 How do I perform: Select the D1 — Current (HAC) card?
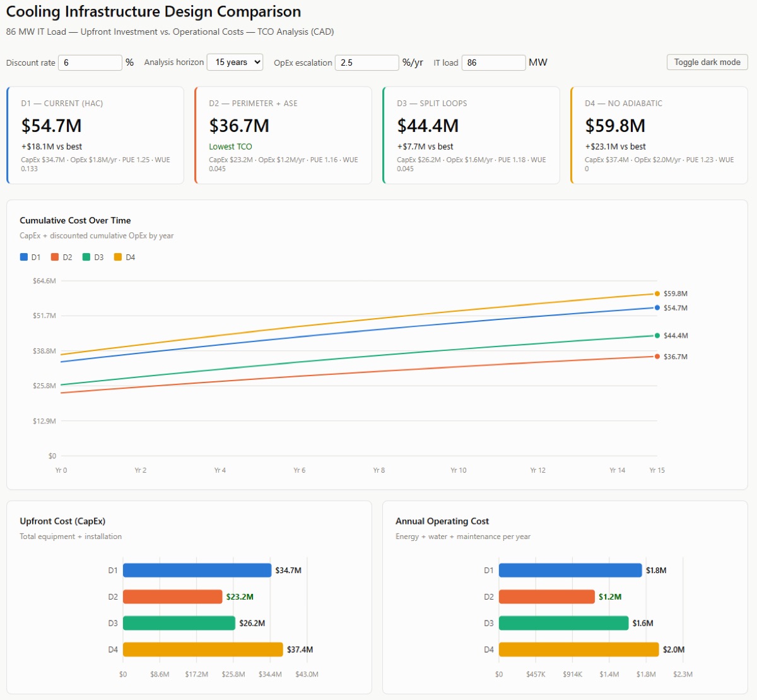click(95, 135)
